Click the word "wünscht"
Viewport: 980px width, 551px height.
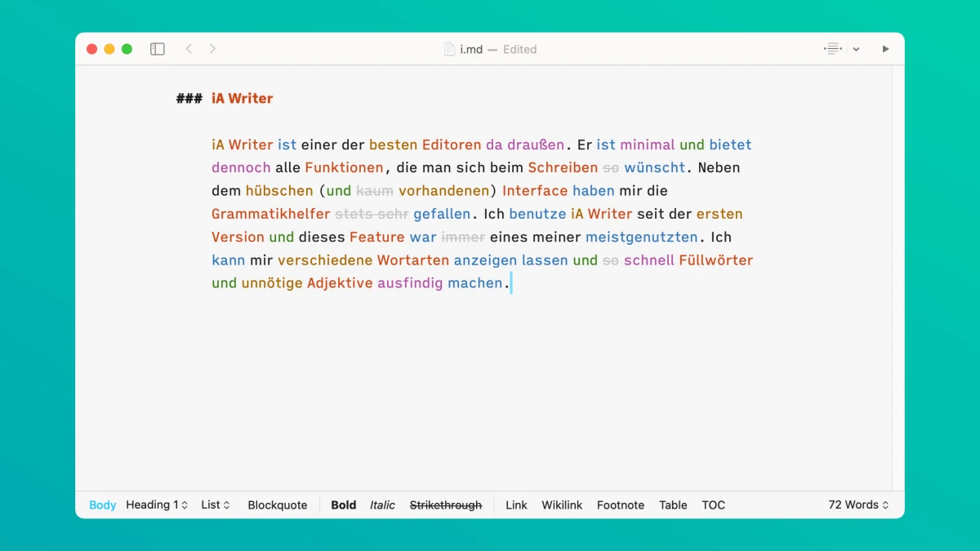click(655, 168)
